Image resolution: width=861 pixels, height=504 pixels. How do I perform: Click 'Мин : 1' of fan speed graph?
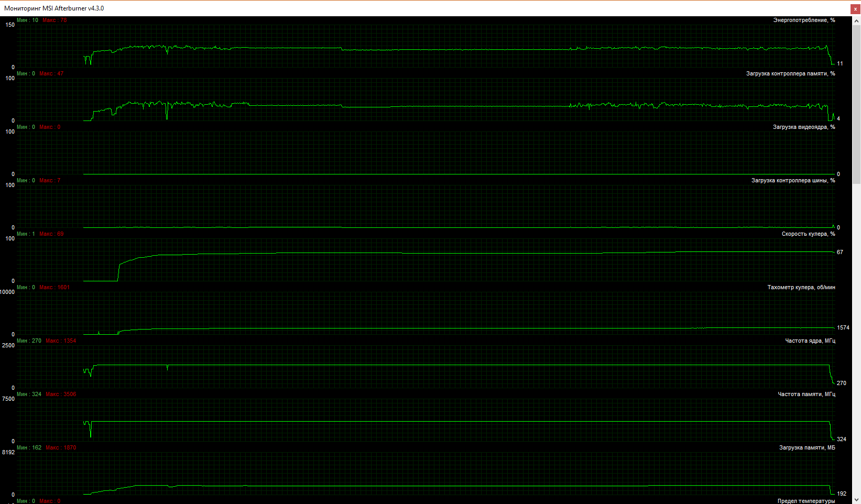(x=26, y=234)
